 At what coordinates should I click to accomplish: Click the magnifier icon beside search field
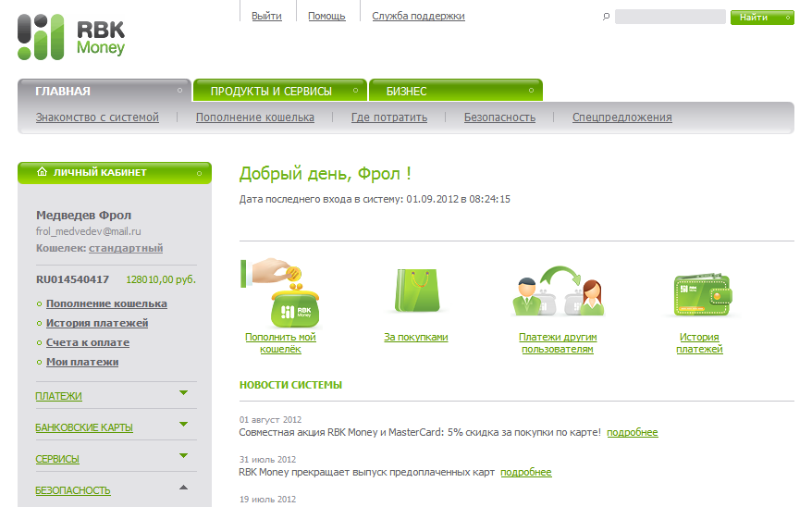(x=606, y=17)
